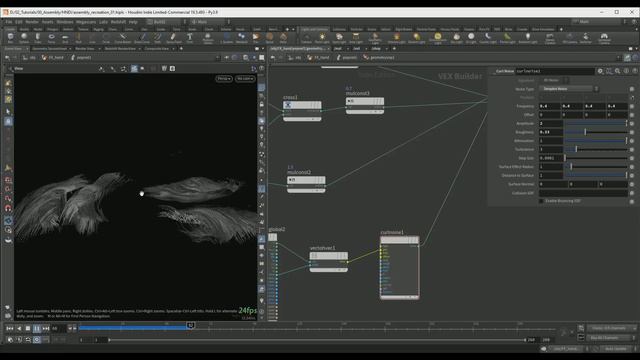Click the parameter gear settings icon

[x=600, y=71]
